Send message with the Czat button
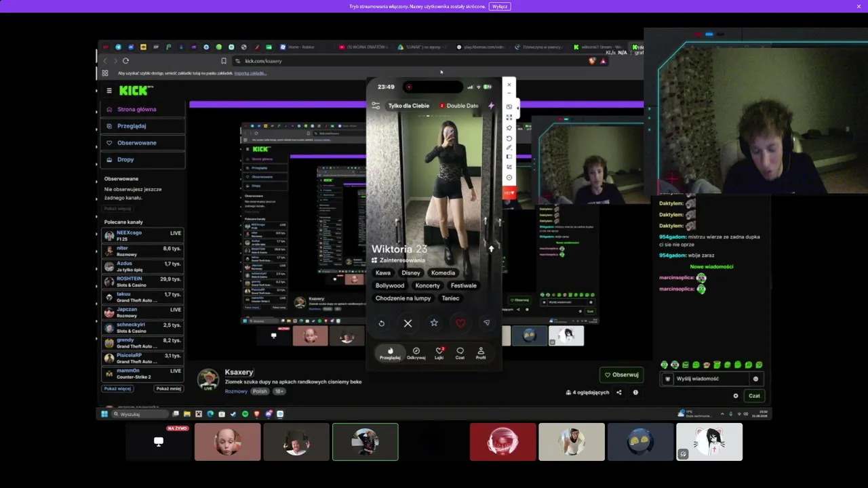The image size is (868, 488). point(754,396)
